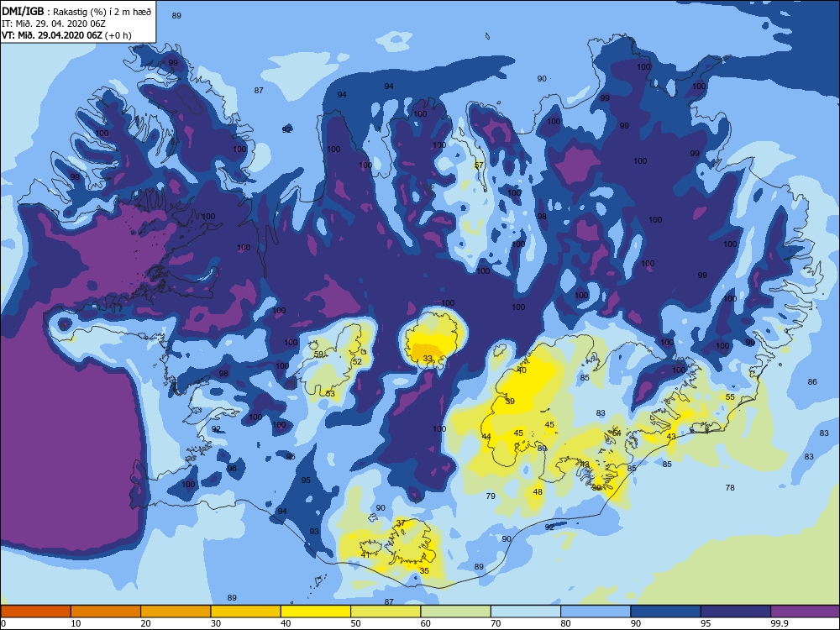The image size is (840, 630).
Task: Choose the amber 30–40 legend swatch
Action: 246,612
